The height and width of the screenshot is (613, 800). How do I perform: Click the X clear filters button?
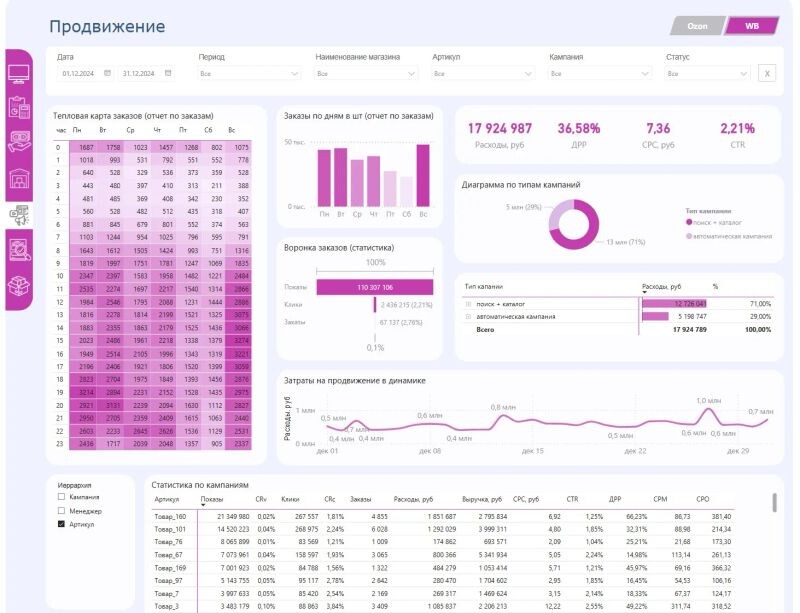coord(767,73)
